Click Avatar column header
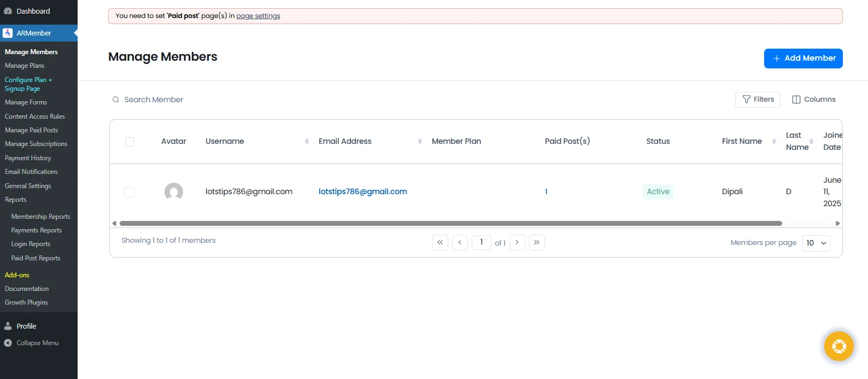Screen dimensions: 868x379 coord(174,141)
